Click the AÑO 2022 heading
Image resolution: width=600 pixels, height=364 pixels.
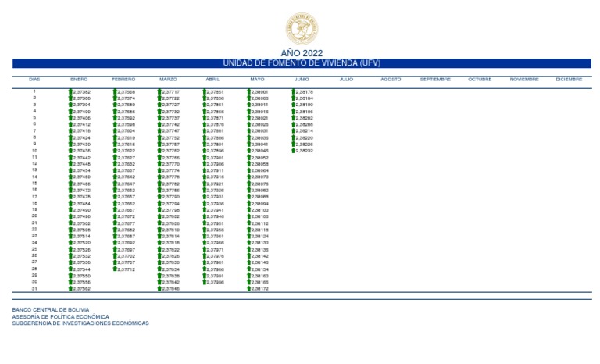point(301,52)
